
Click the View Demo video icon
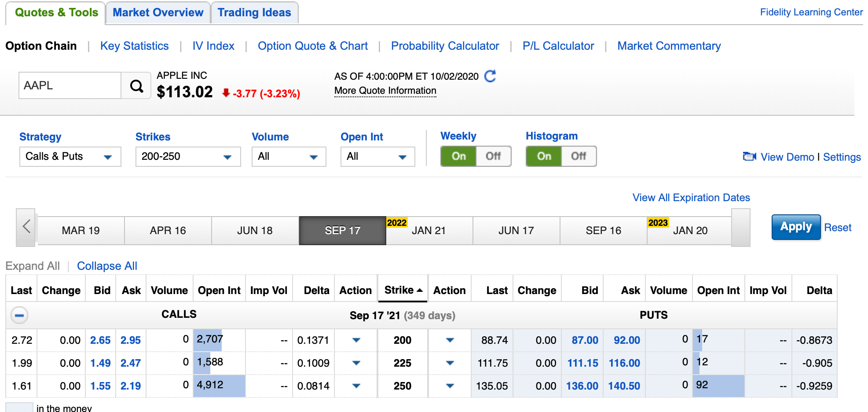(749, 157)
